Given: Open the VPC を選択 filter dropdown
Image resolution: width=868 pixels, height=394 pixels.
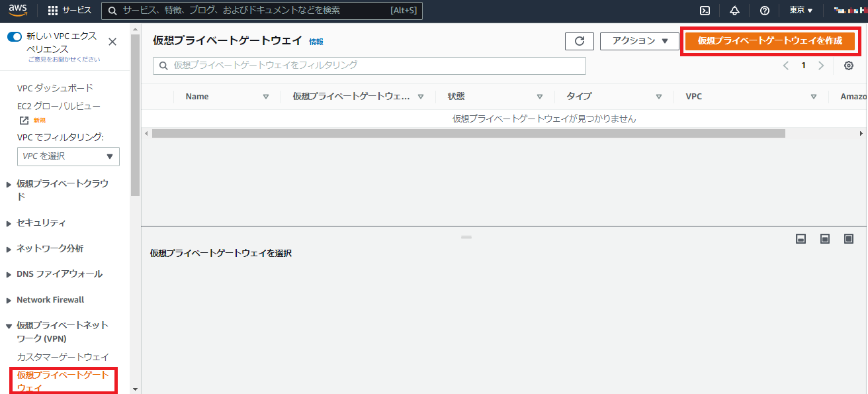Looking at the screenshot, I should click(68, 156).
